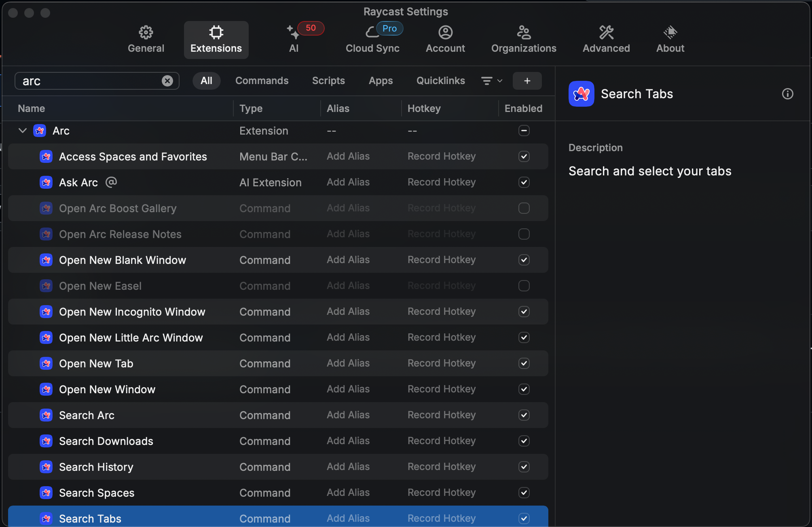Uncheck Search Downloads enabled checkbox

pyautogui.click(x=524, y=441)
